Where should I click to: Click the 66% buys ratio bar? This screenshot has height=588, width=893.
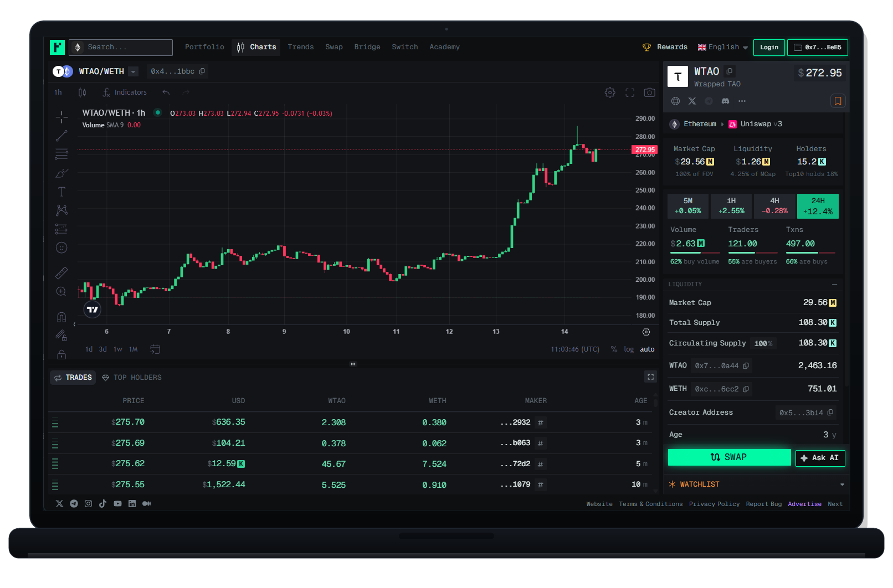tap(810, 252)
